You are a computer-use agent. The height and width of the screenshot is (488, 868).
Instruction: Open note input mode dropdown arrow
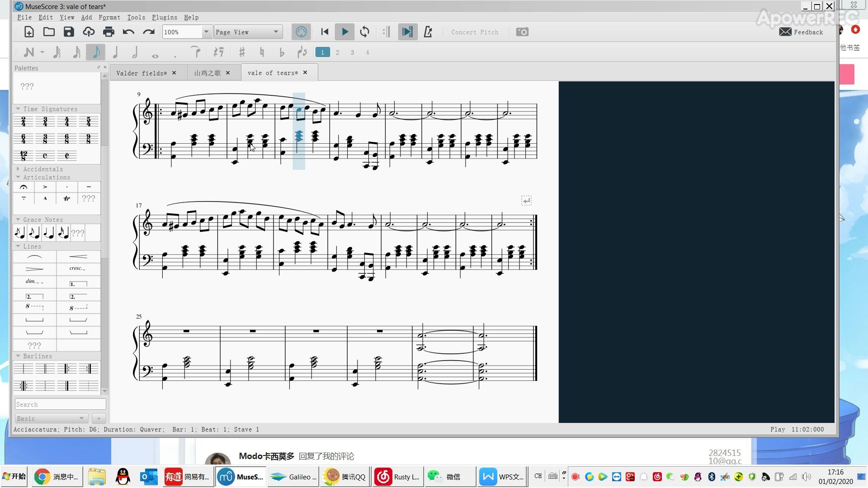pyautogui.click(x=42, y=52)
